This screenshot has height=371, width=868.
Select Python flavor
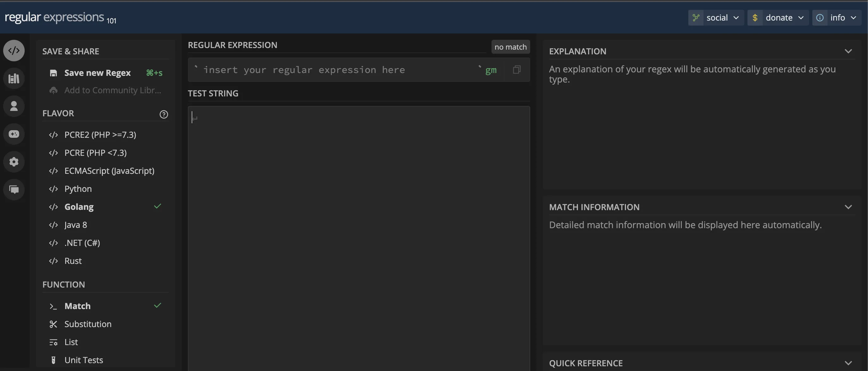click(x=105, y=189)
